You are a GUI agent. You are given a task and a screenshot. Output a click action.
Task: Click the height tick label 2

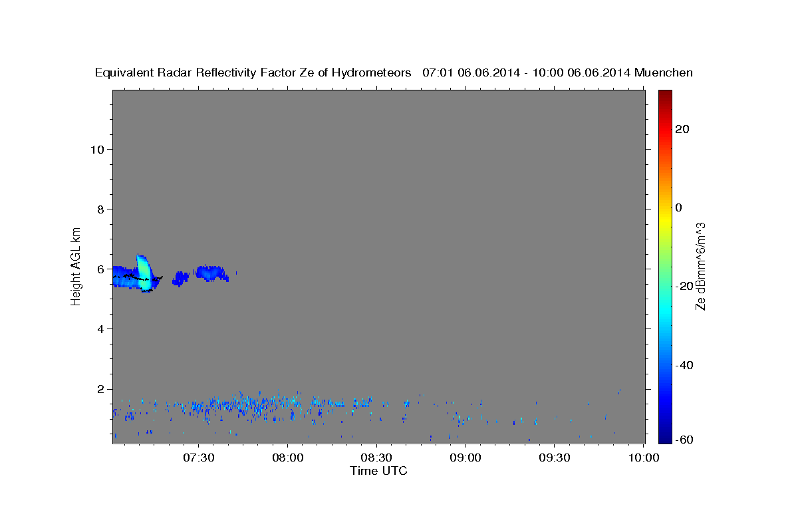tap(100, 389)
